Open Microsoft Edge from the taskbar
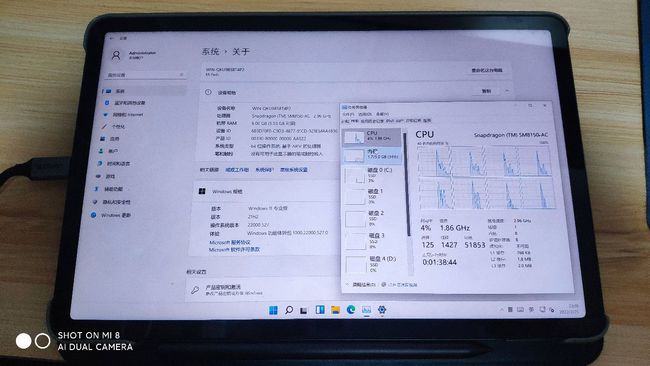The width and height of the screenshot is (650, 366). 351,310
